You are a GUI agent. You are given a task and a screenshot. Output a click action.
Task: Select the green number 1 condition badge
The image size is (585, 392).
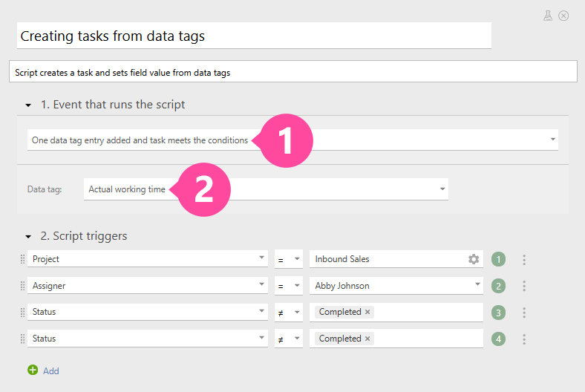(498, 259)
